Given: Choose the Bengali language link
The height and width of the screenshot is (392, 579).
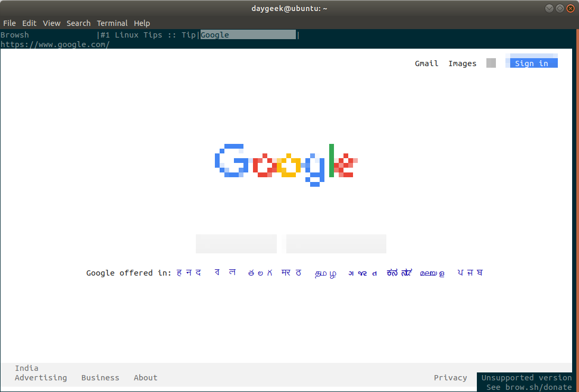Looking at the screenshot, I should 225,273.
